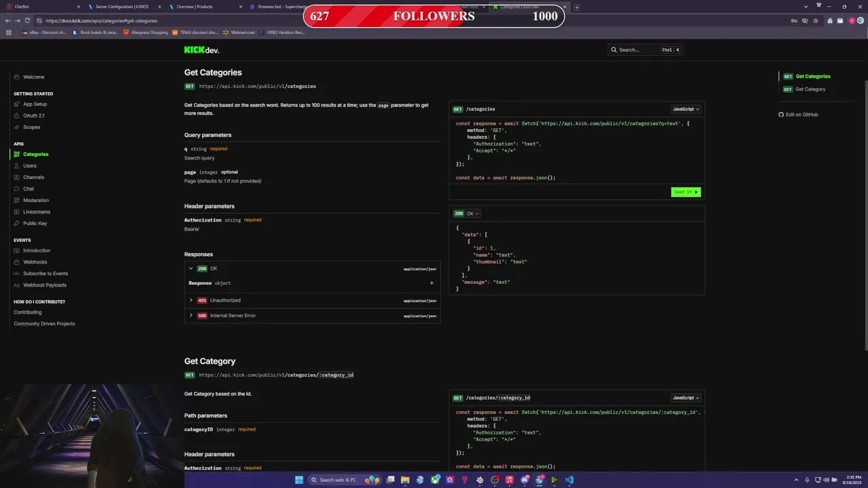
Task: Open Scopes documentation page
Action: coord(31,127)
